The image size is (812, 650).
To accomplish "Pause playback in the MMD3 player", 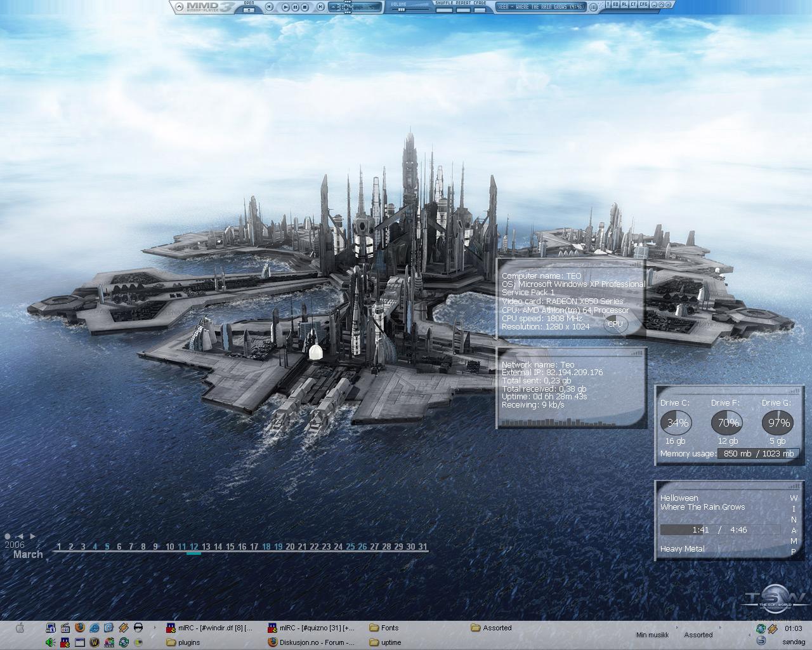I will [295, 7].
